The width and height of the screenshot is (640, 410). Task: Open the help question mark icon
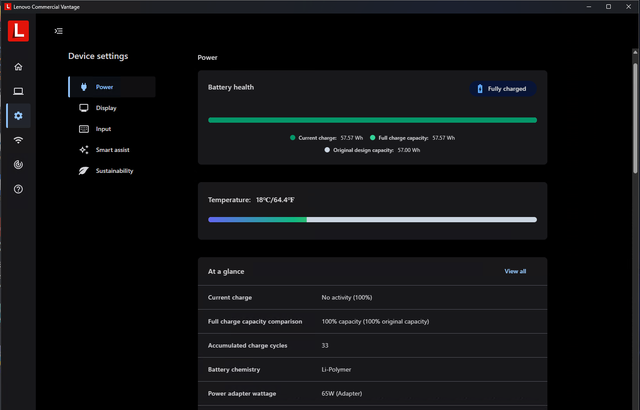pyautogui.click(x=18, y=189)
